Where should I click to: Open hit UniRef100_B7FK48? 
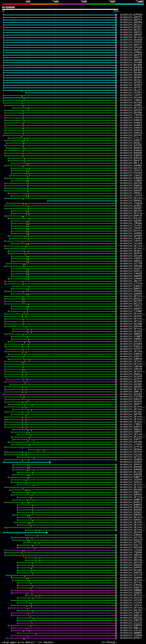point(131,15)
